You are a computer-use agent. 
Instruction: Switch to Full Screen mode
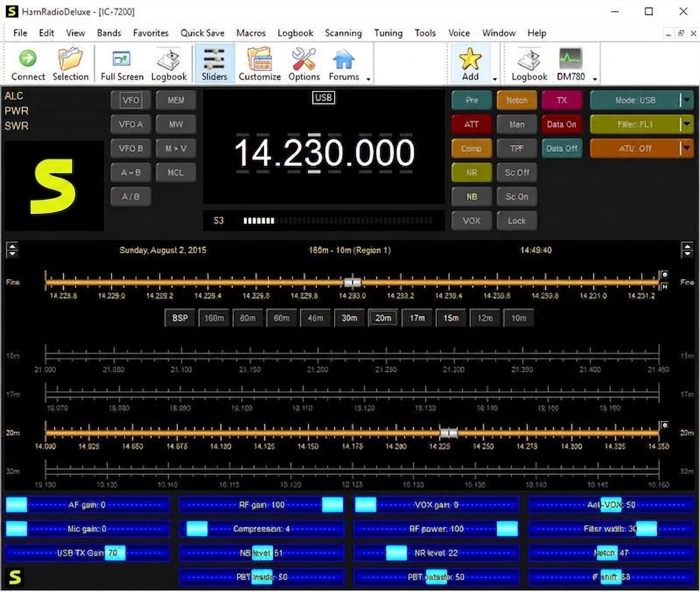(122, 64)
